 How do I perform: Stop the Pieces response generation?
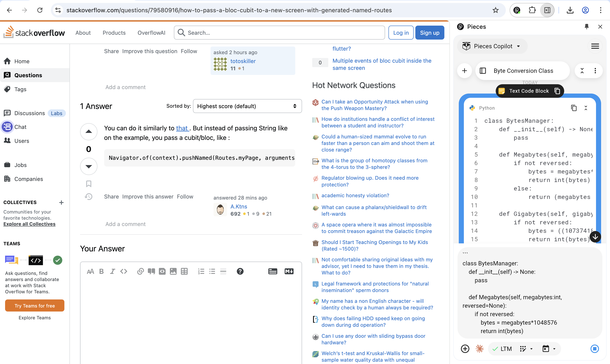click(595, 349)
